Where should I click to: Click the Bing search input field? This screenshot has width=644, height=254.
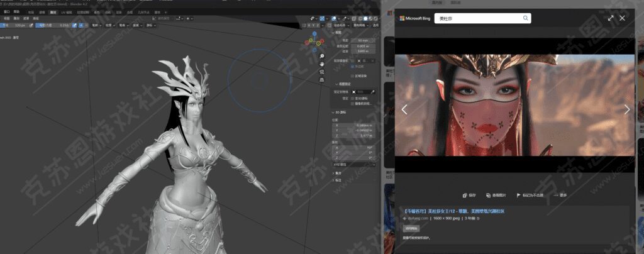point(478,19)
